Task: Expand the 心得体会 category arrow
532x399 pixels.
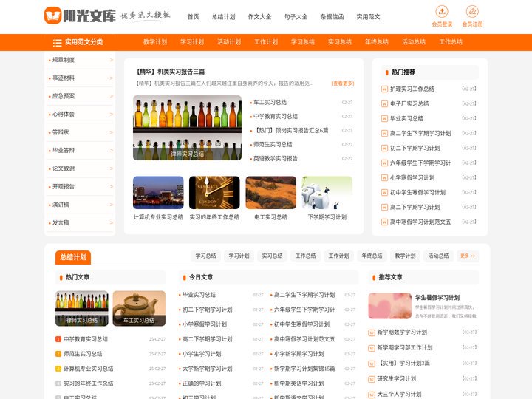Action: click(x=111, y=114)
